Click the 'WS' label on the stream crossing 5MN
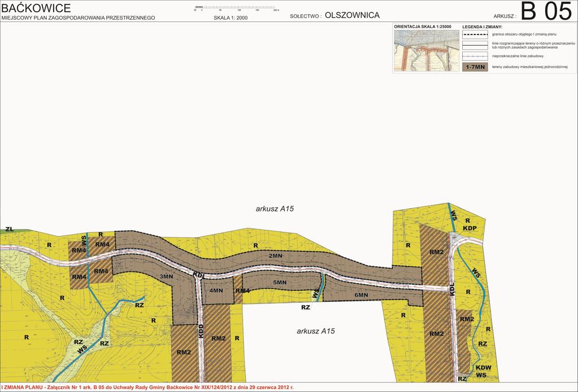Screen dimensions: 578x392 pyautogui.click(x=316, y=294)
